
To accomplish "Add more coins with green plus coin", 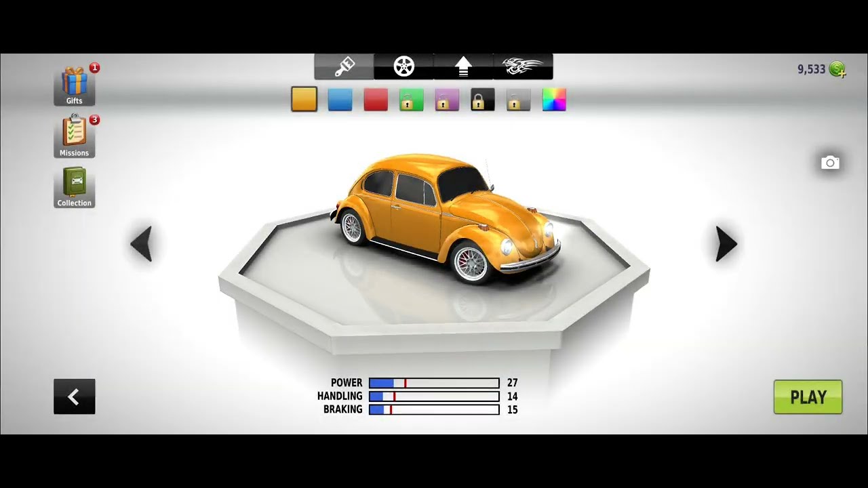I will 837,69.
